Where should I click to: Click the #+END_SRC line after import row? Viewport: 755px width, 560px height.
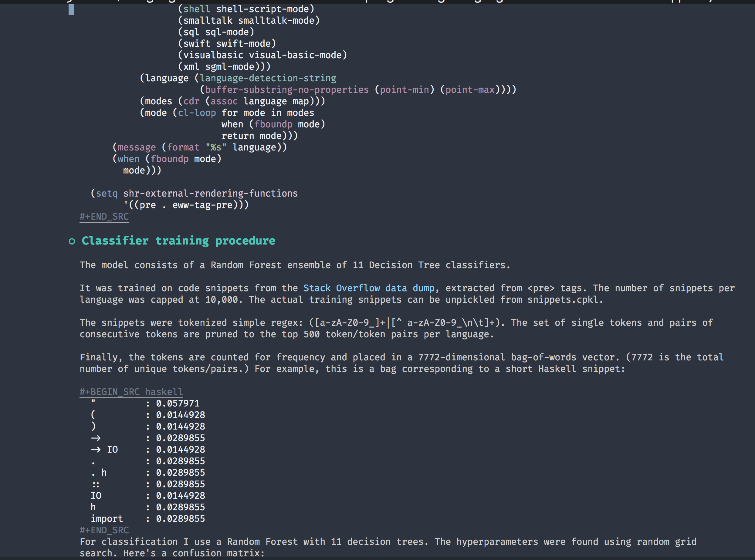(104, 530)
